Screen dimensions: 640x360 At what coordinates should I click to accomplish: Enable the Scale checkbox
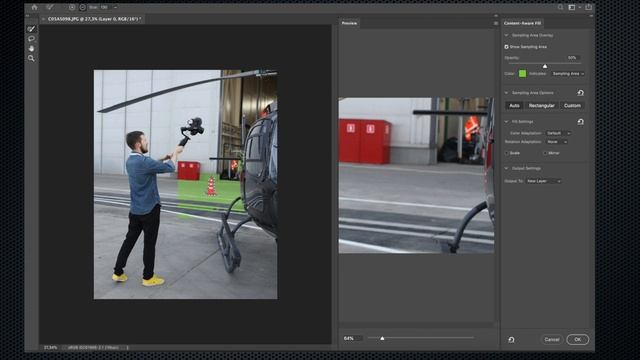pos(507,153)
